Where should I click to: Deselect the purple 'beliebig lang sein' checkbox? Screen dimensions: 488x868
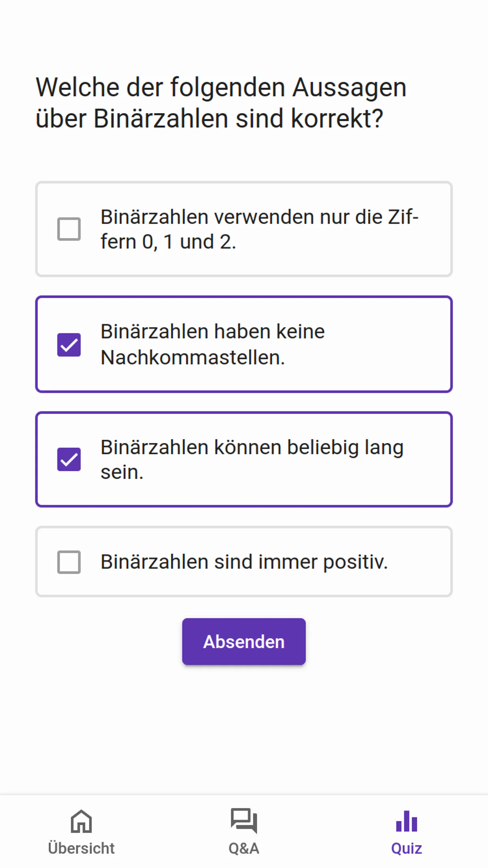point(69,460)
